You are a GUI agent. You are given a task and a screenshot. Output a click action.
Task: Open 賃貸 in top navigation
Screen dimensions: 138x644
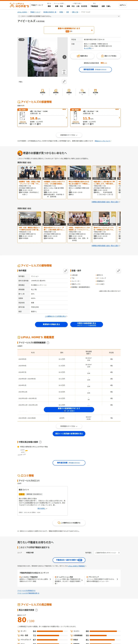(49, 6)
